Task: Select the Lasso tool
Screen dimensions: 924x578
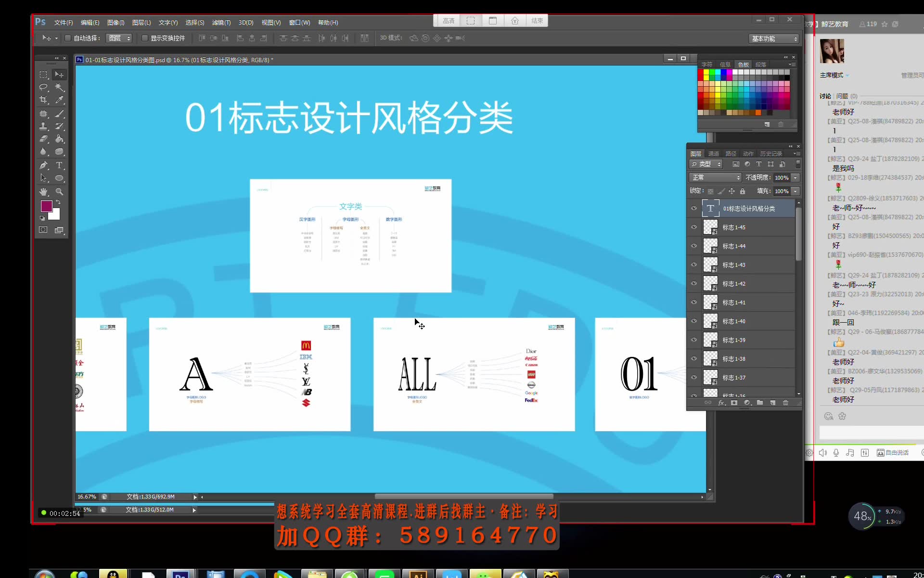Action: click(43, 87)
